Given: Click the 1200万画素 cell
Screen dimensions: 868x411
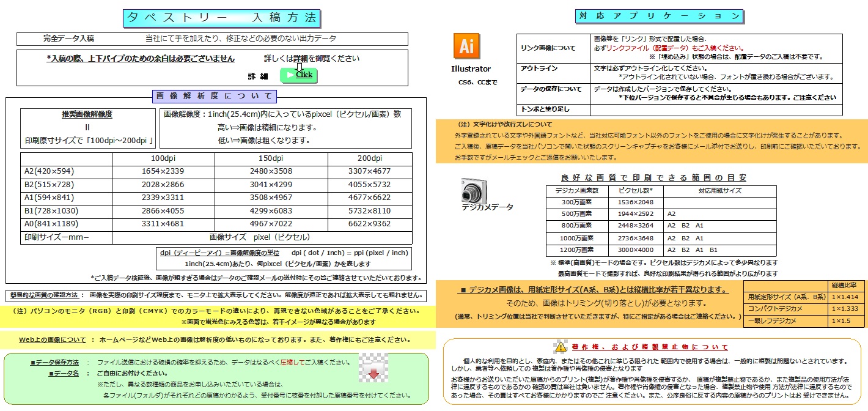Looking at the screenshot, I should click(578, 250).
